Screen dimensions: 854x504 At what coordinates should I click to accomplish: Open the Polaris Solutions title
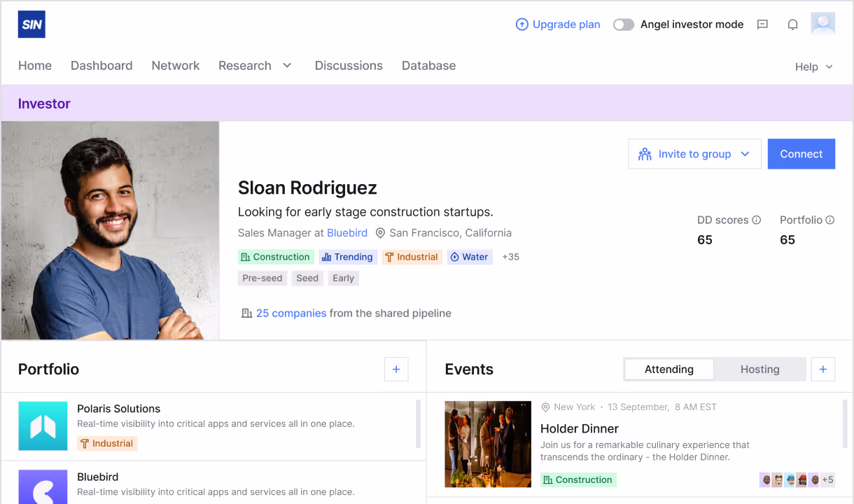tap(118, 409)
